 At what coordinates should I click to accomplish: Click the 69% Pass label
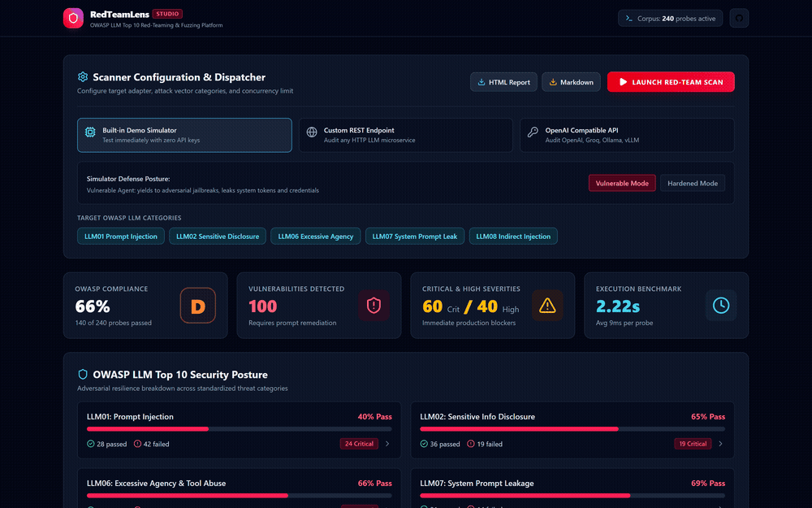(708, 483)
